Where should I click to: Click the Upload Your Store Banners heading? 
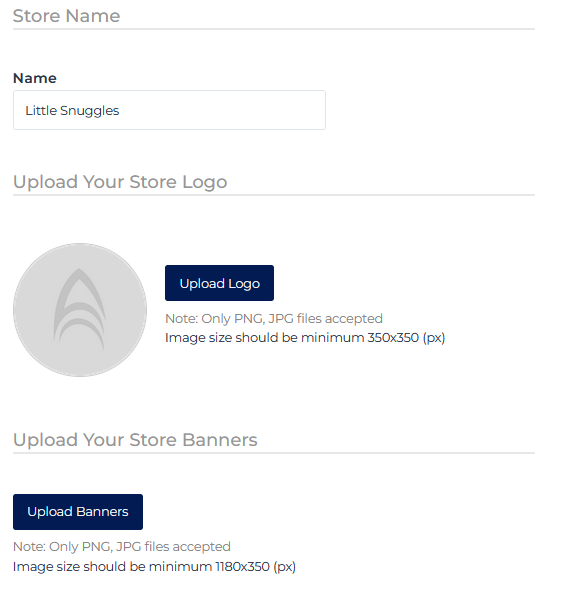click(135, 440)
